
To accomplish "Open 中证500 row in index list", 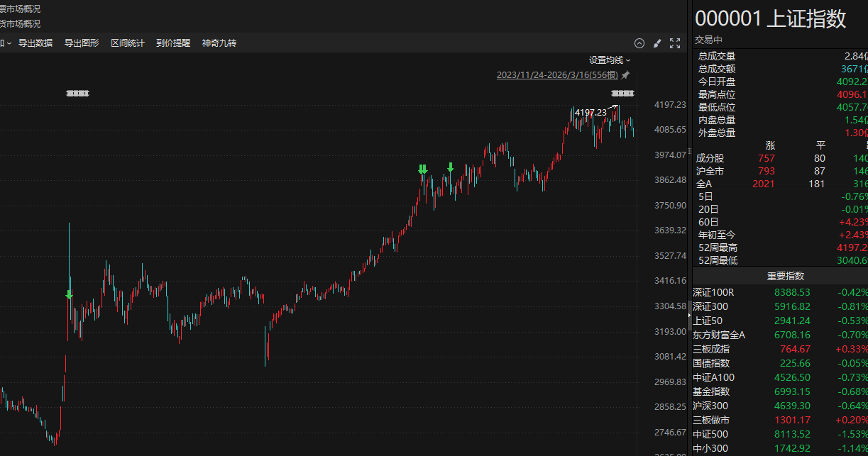I will pos(710,434).
